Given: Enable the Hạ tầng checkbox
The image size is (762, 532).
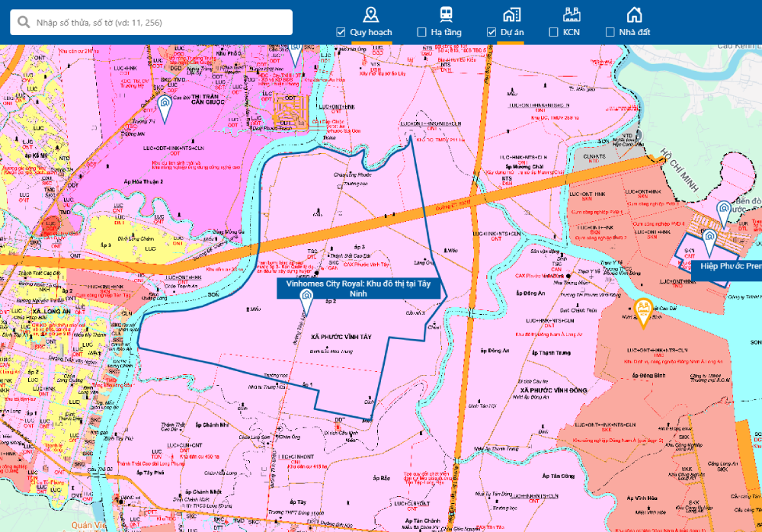Looking at the screenshot, I should pyautogui.click(x=421, y=32).
